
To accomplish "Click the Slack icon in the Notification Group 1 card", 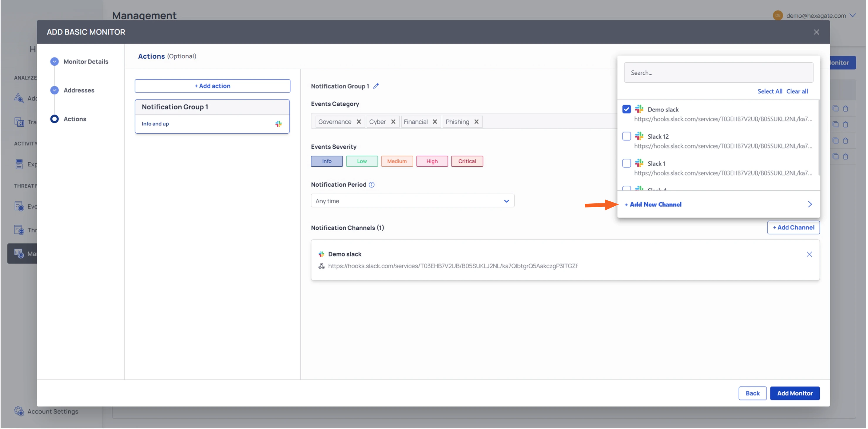I will point(278,124).
